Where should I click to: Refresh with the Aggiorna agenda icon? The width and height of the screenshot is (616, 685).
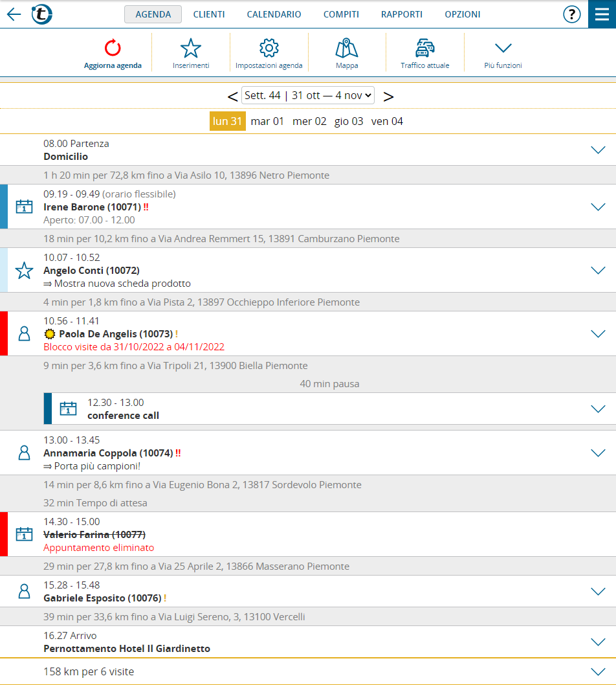113,48
